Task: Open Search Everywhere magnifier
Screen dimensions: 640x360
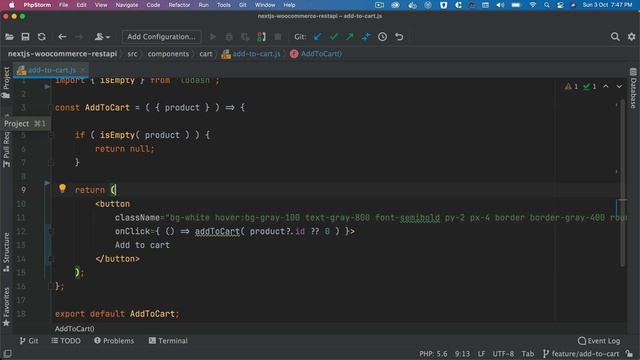Action: 615,37
